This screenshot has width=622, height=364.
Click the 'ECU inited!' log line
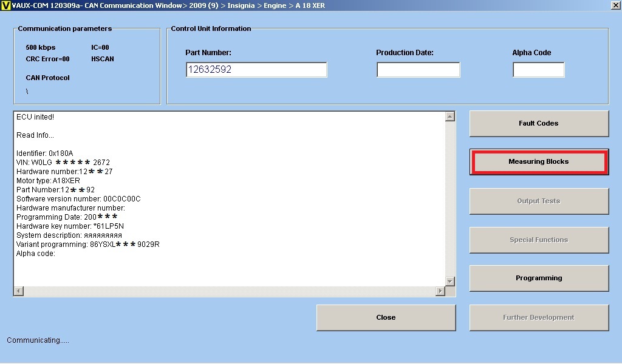(35, 117)
